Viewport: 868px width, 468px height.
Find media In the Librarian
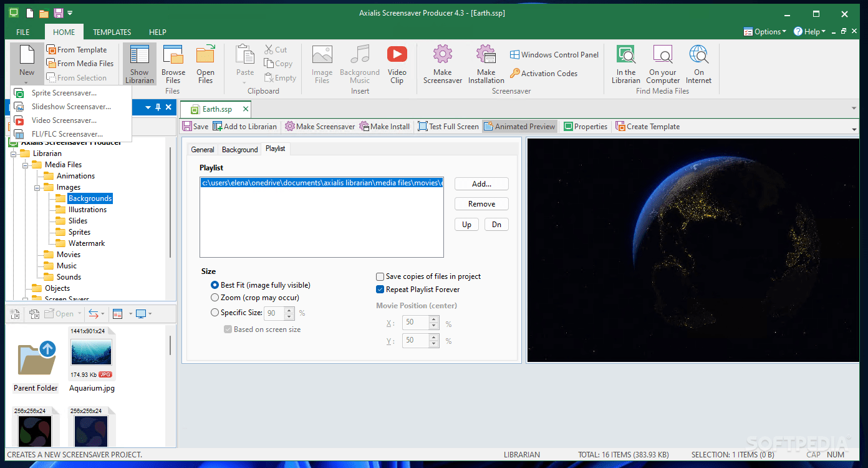coord(626,64)
